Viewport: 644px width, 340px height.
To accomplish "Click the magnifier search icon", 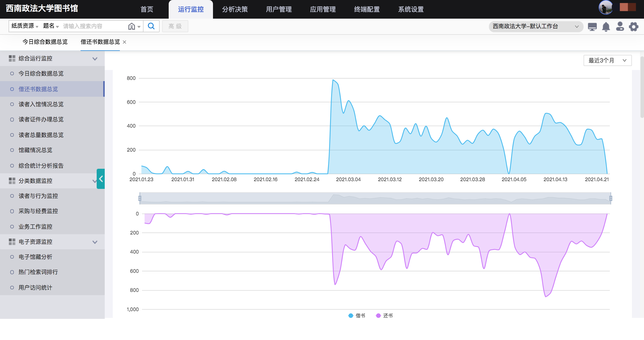I will point(151,26).
